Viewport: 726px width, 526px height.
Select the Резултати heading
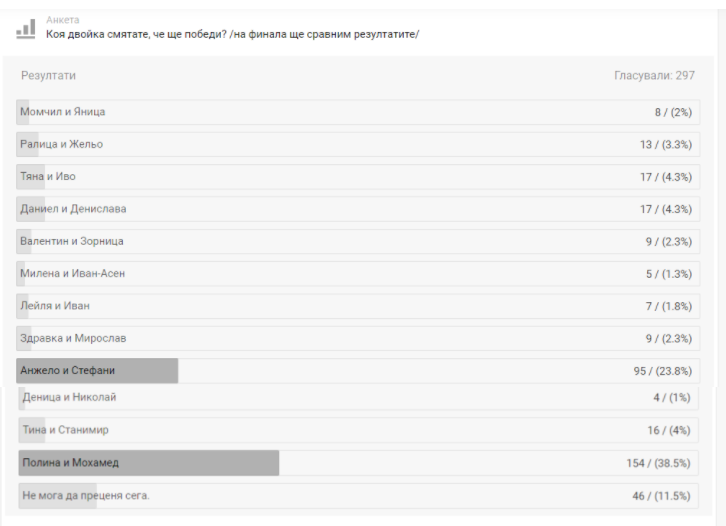tap(48, 76)
